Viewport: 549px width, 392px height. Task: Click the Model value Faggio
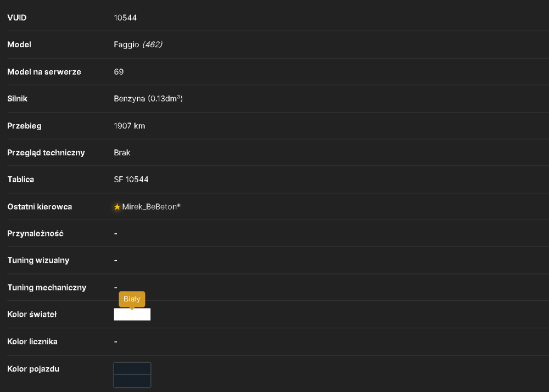click(126, 44)
